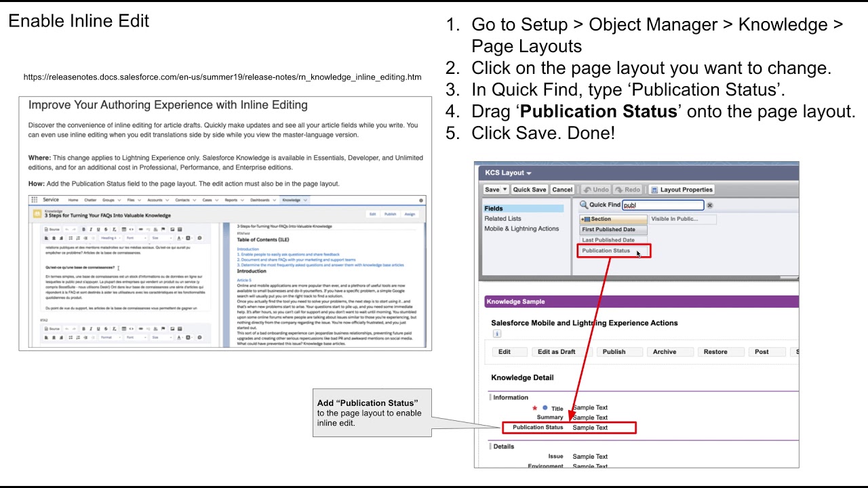Click Publish on the article header
The width and height of the screenshot is (868, 488).
click(391, 214)
